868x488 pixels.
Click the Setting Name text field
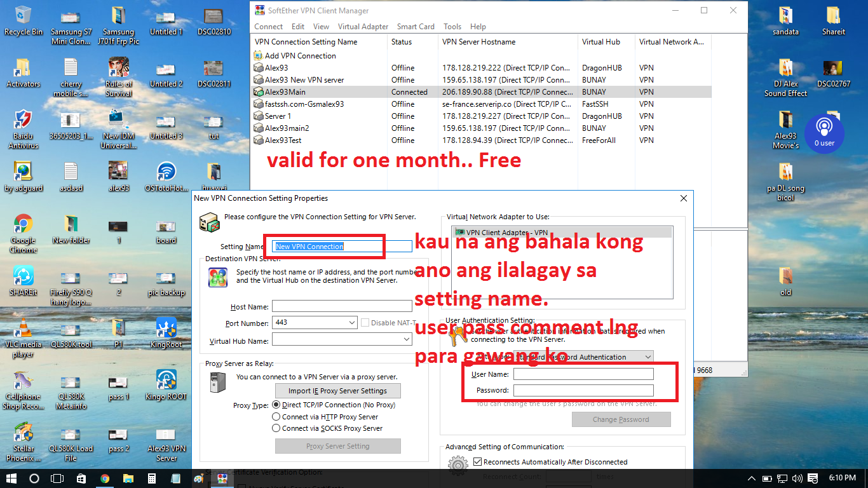(342, 247)
